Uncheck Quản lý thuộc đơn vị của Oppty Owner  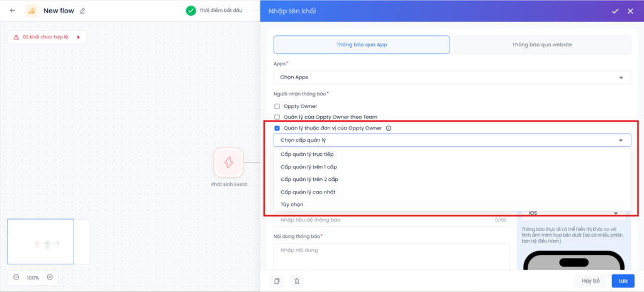click(277, 128)
